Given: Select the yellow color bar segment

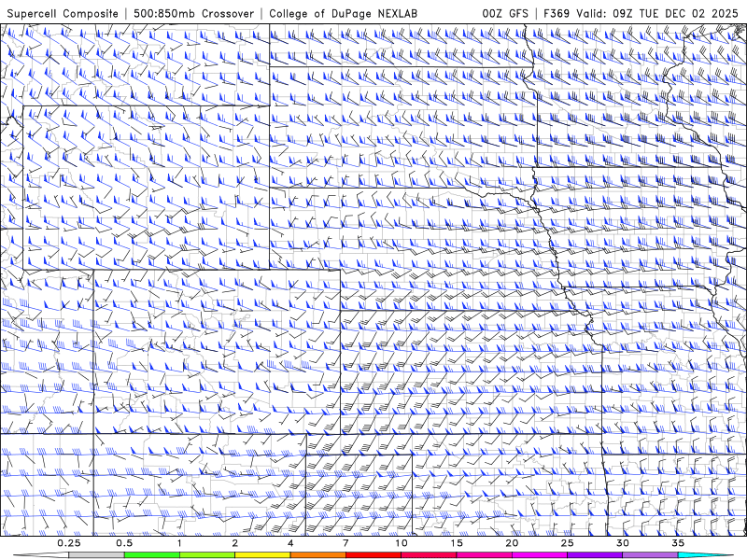Looking at the screenshot, I should pos(262,555).
